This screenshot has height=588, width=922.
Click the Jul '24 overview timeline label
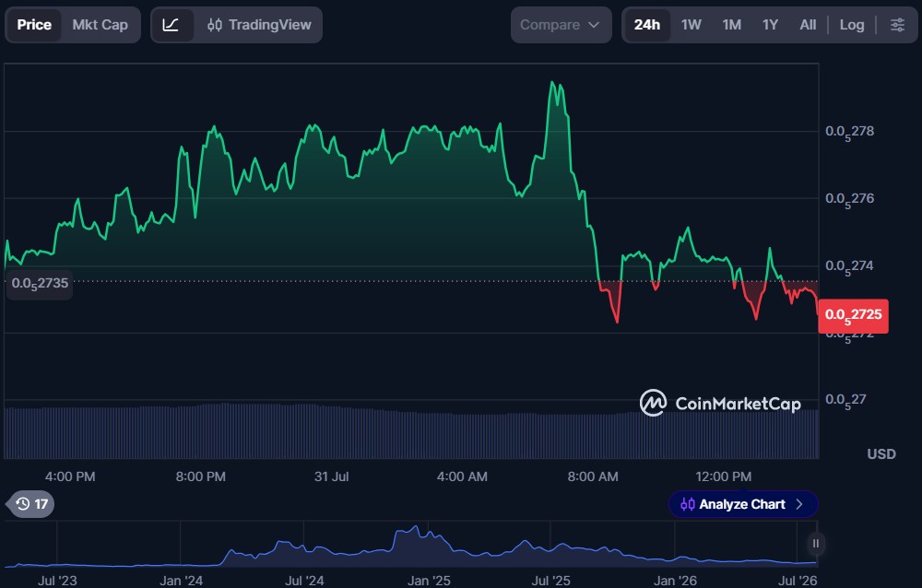click(304, 581)
